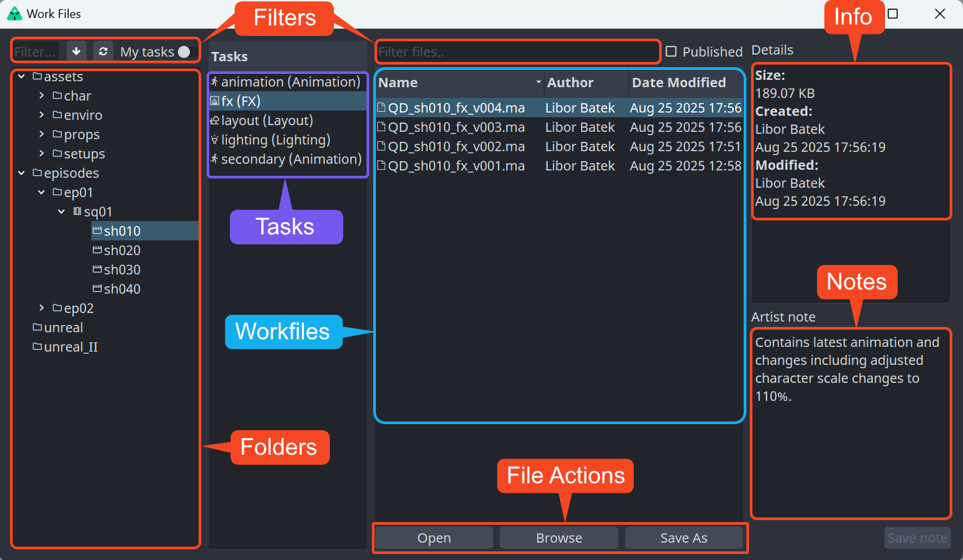Sort files by Author column header

tap(570, 83)
